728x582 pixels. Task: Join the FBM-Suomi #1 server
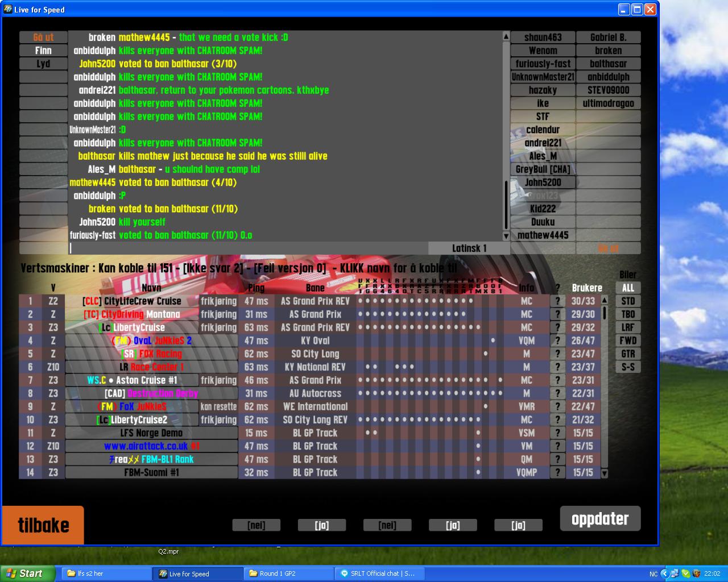point(151,472)
